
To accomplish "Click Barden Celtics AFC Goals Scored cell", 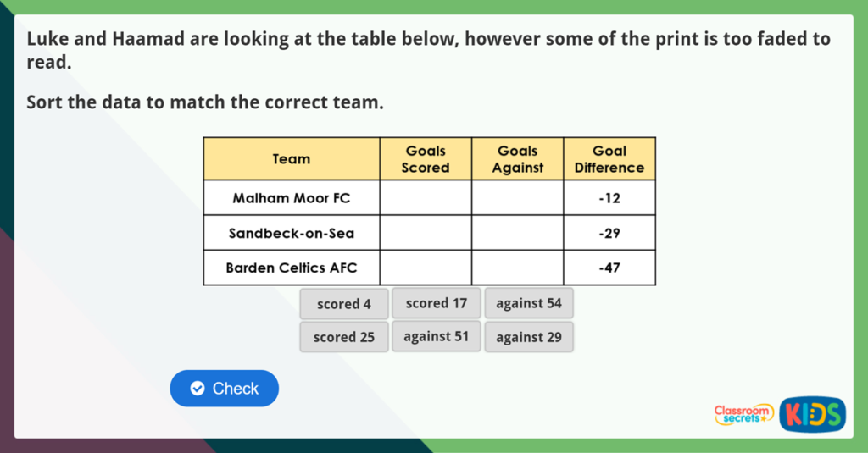I will [426, 268].
